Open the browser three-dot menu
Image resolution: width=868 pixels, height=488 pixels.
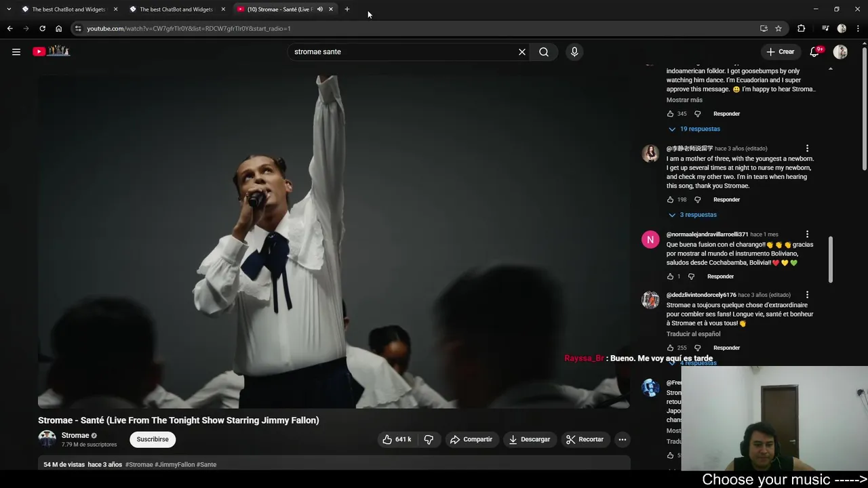tap(859, 28)
